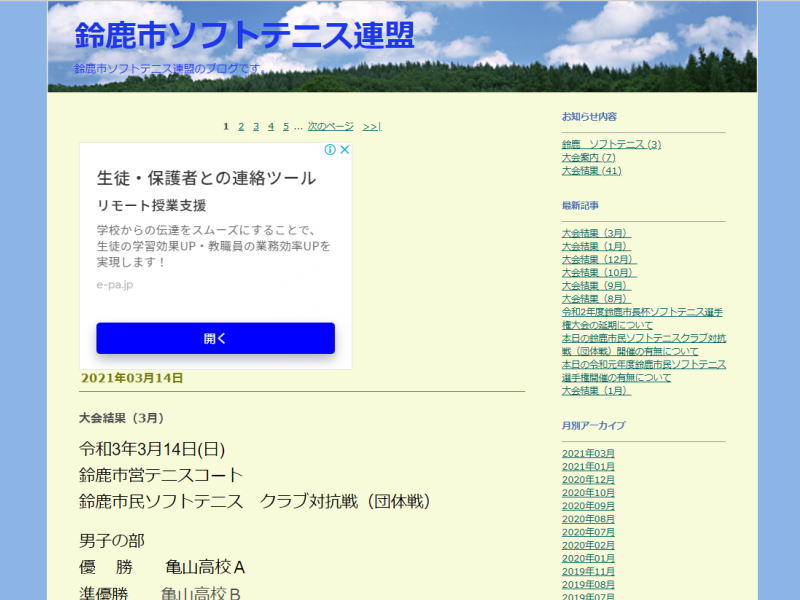800x600 pixels.
Task: Open the 鈴鹿市ソフトテニス連盟 blog title link
Action: pos(244,35)
